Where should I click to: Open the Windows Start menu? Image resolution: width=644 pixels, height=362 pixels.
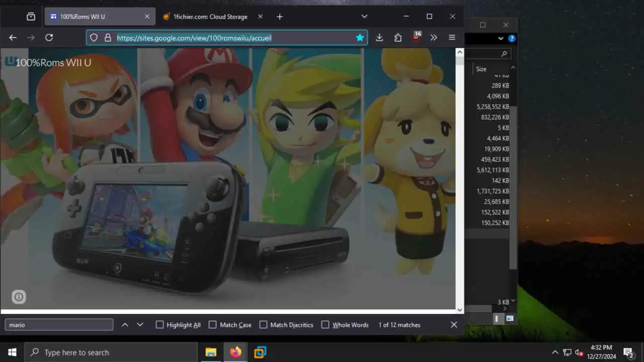[x=12, y=352]
